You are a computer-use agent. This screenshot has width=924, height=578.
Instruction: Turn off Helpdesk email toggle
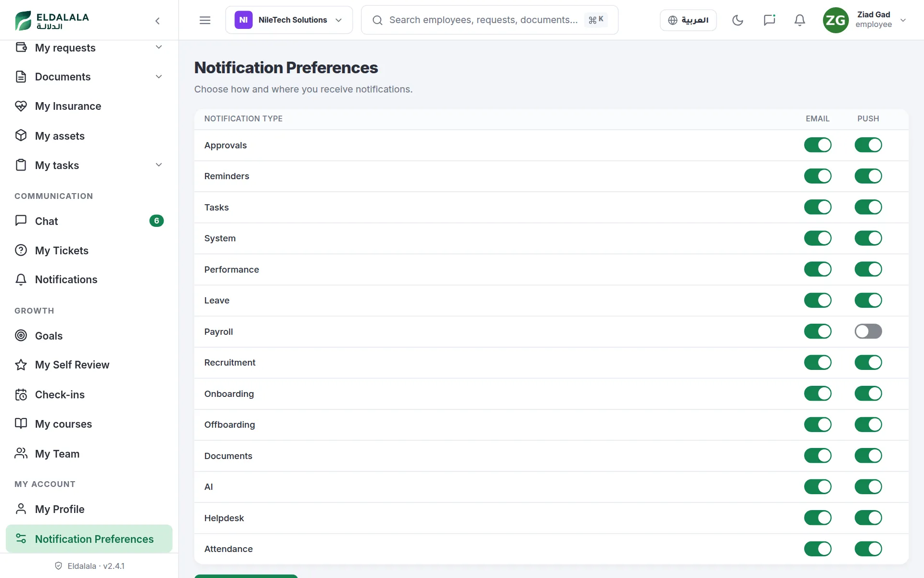coord(818,518)
